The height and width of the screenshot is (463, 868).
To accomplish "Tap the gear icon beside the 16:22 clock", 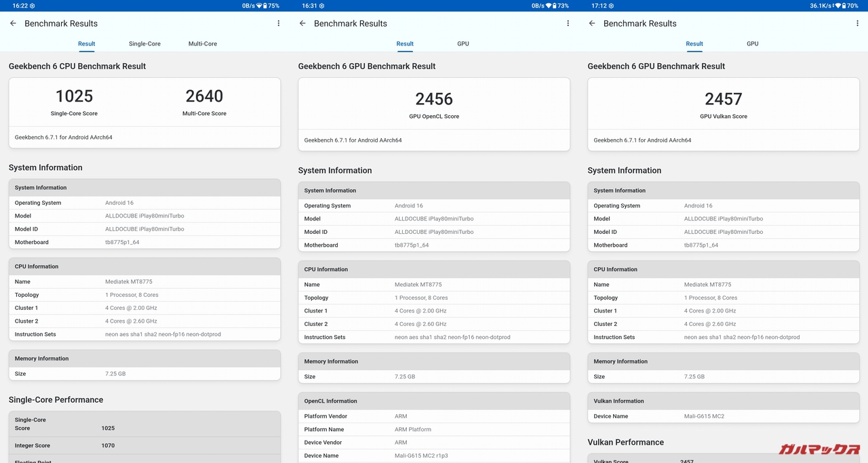I will click(33, 5).
